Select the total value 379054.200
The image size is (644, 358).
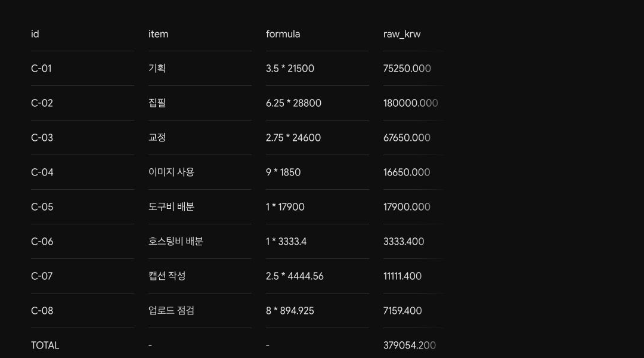pos(410,345)
